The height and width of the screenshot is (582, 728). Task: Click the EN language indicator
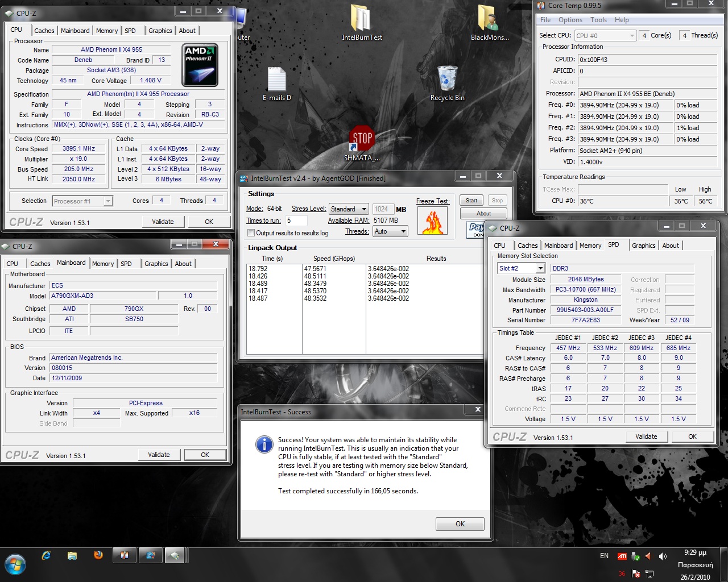click(604, 556)
